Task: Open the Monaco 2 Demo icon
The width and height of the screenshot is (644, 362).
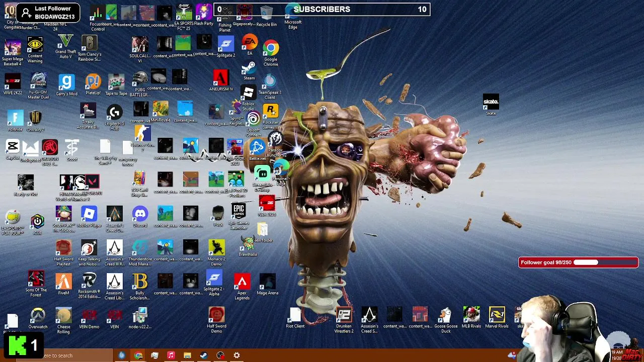Action: click(216, 253)
